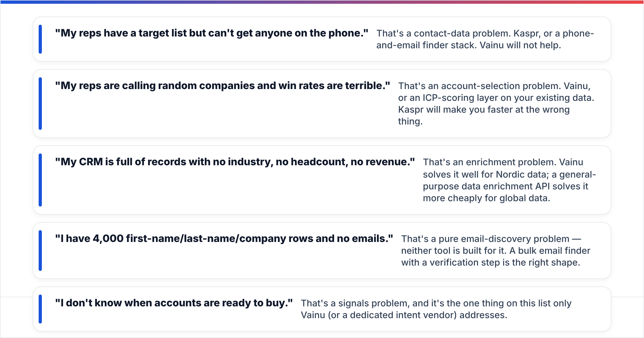Image resolution: width=644 pixels, height=338 pixels.
Task: Click the blue bar on the first card
Action: click(40, 39)
